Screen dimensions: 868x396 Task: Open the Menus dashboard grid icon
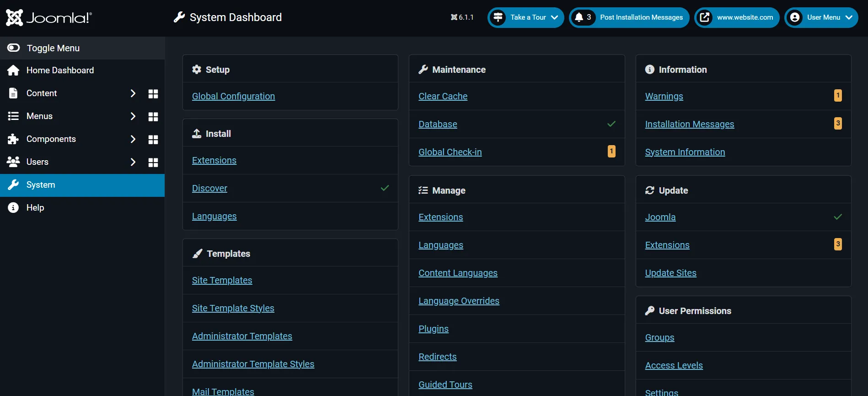(x=153, y=117)
